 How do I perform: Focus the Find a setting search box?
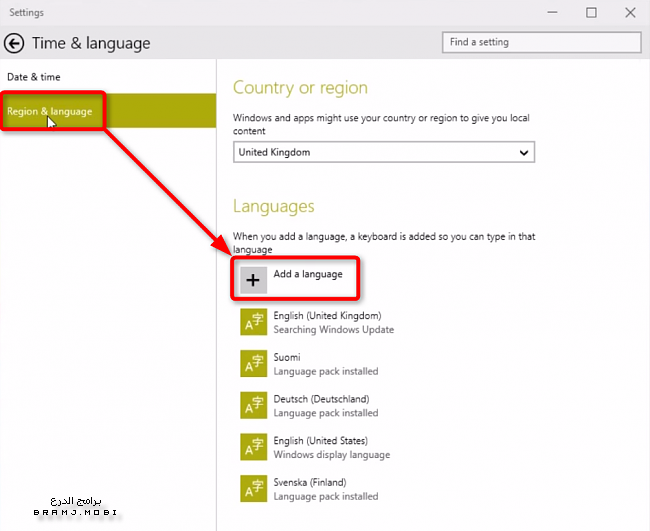541,42
